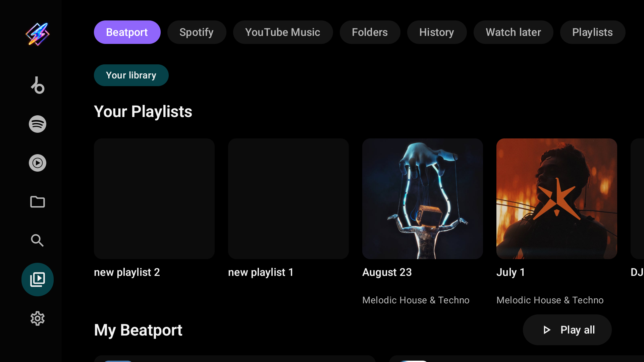This screenshot has width=644, height=362.
Task: Click 'Melodic House & Techno' under July 1
Action: (550, 300)
